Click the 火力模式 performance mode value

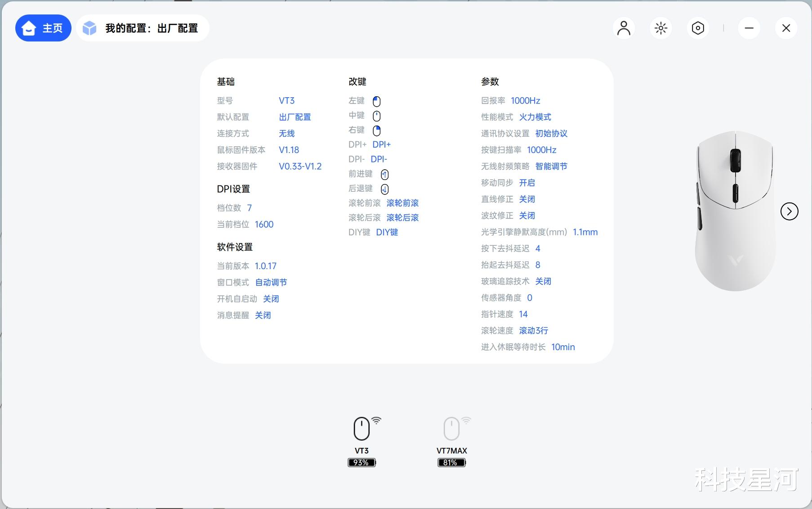tap(535, 117)
